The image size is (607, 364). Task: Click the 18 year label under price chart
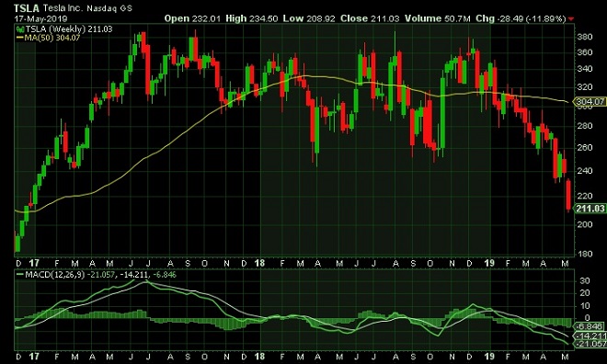[x=259, y=263]
